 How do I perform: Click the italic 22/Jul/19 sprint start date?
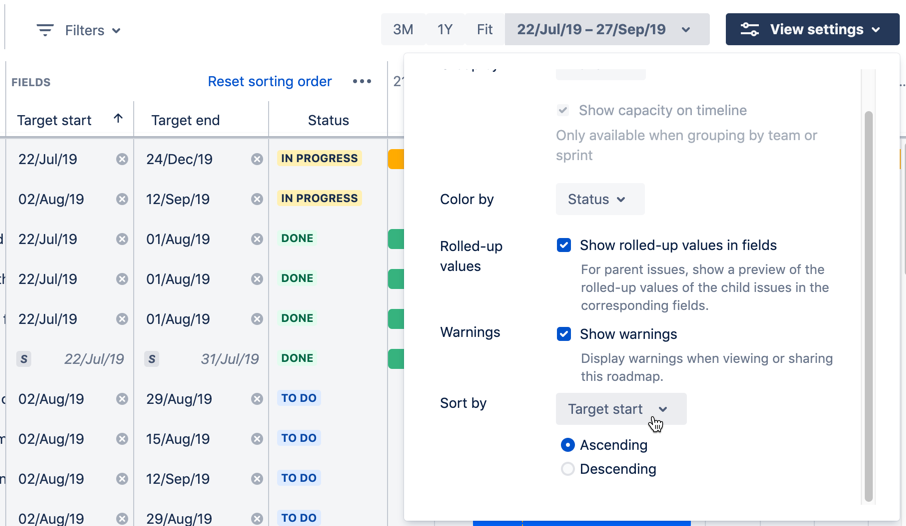coord(94,359)
